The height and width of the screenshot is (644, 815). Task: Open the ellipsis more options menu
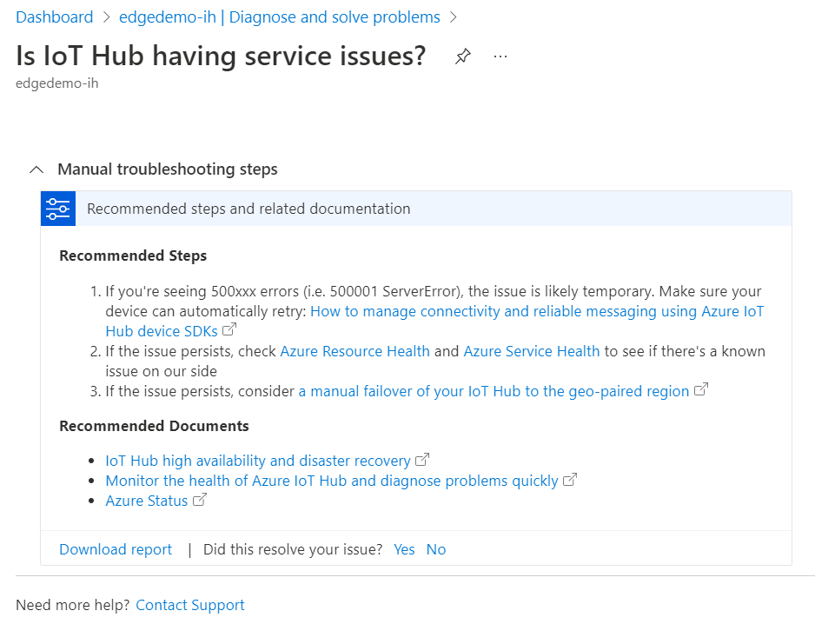[500, 56]
